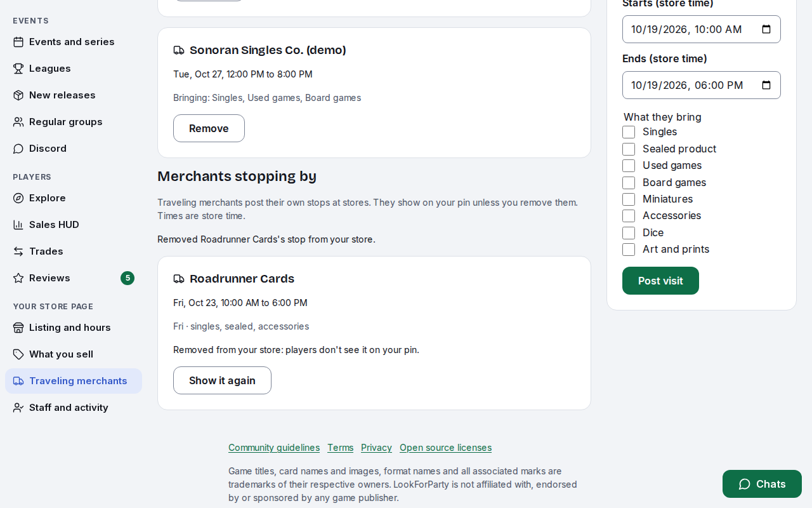
Task: Click the user-check icon beside Staff and activity
Action: pyautogui.click(x=18, y=408)
